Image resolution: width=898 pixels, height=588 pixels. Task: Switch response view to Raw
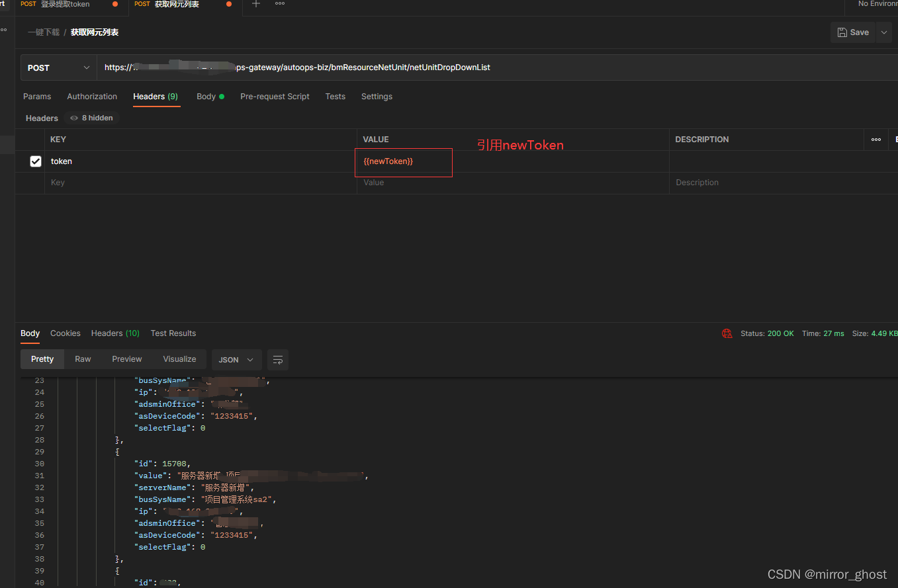(x=83, y=359)
